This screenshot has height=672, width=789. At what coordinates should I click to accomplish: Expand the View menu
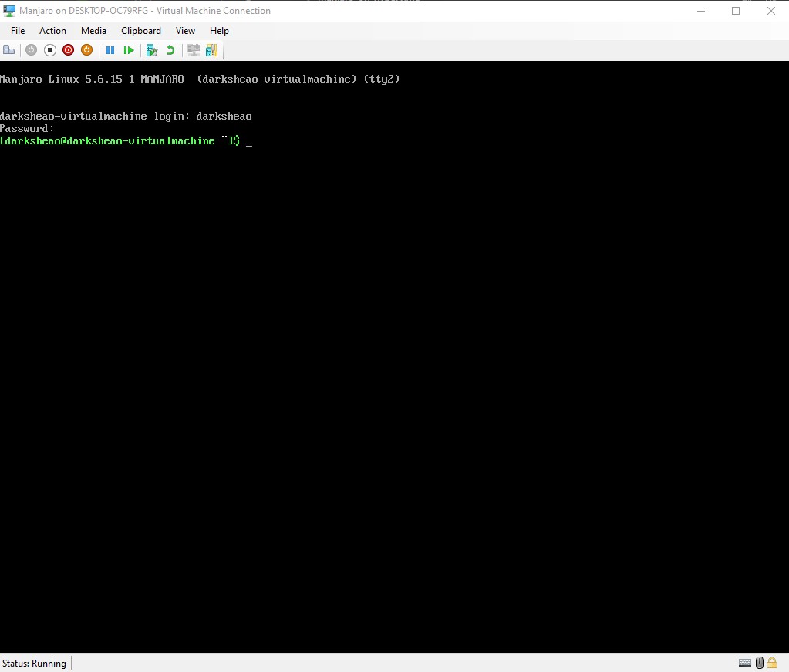185,31
